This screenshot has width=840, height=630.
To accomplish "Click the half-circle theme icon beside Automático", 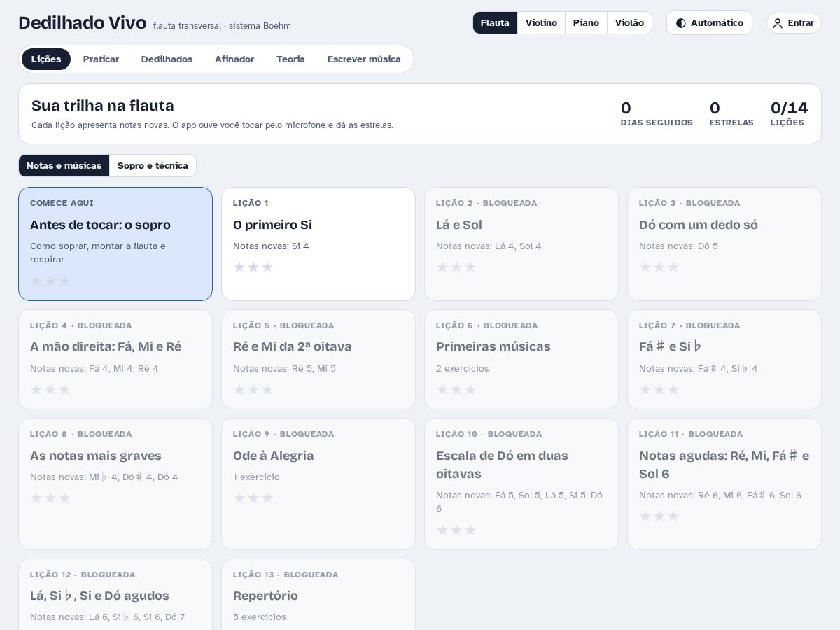I will click(680, 23).
